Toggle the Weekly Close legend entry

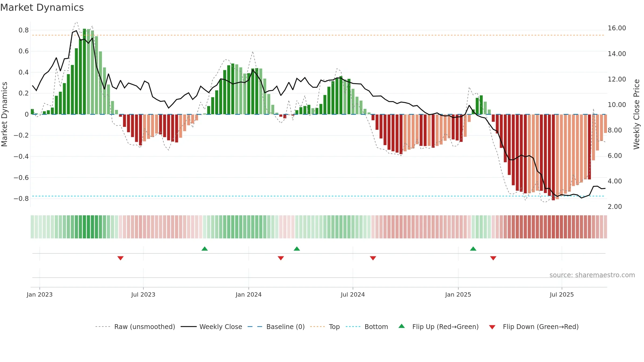[x=211, y=327]
